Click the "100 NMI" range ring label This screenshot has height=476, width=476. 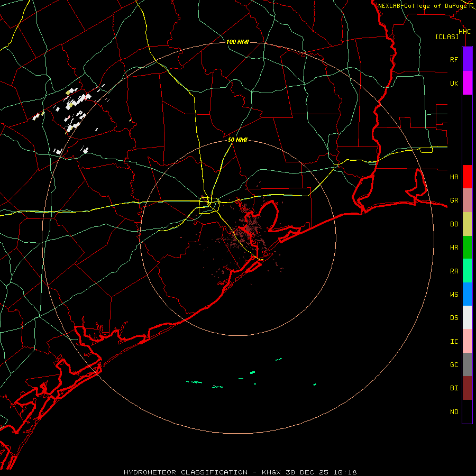237,42
